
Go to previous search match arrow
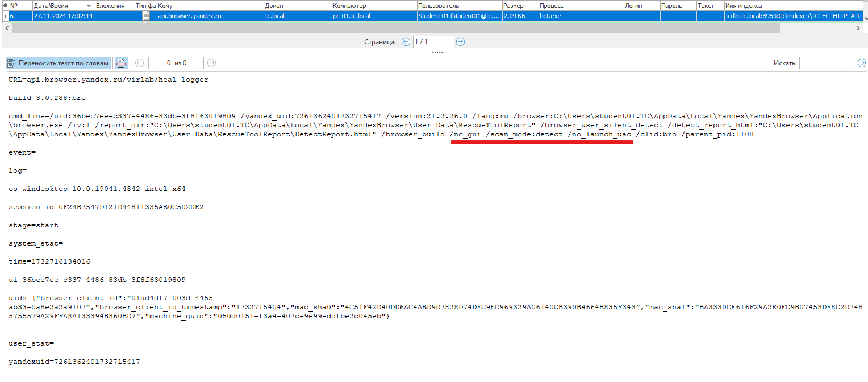click(140, 63)
